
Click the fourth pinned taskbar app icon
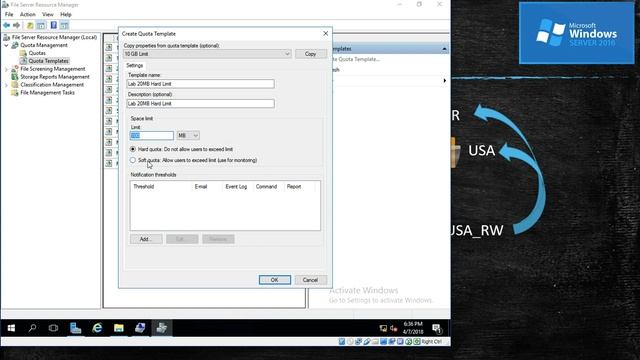click(x=140, y=328)
